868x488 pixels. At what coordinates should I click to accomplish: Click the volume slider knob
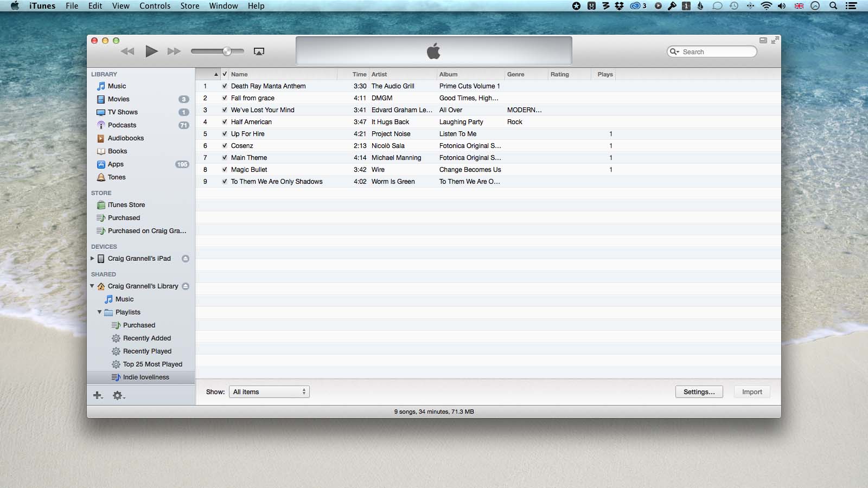point(227,52)
